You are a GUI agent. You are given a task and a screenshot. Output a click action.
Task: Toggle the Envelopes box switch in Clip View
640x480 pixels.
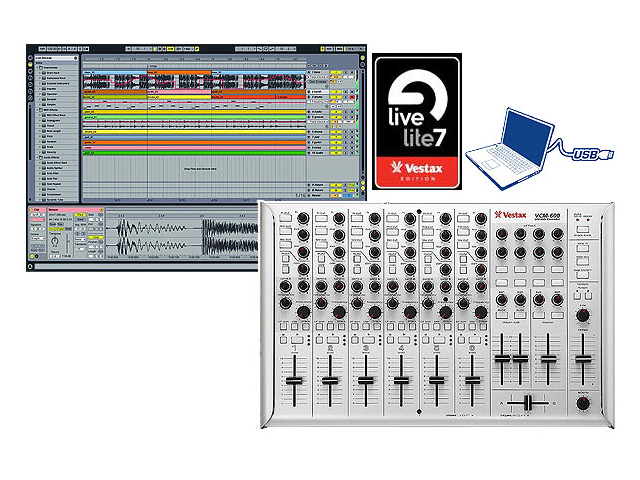click(36, 256)
